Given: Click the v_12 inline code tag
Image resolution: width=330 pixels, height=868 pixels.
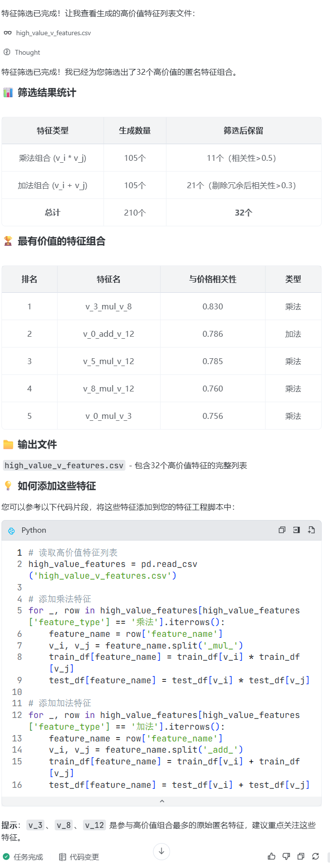Looking at the screenshot, I should pyautogui.click(x=94, y=825).
